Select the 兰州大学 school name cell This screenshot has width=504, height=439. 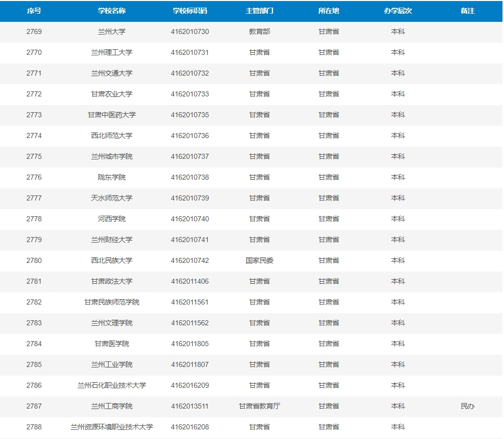coord(112,31)
